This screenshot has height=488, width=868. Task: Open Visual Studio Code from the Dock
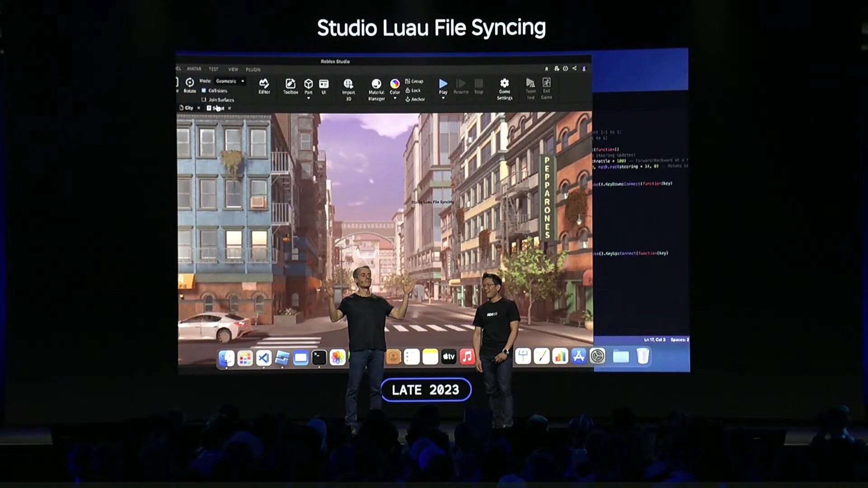pos(264,358)
